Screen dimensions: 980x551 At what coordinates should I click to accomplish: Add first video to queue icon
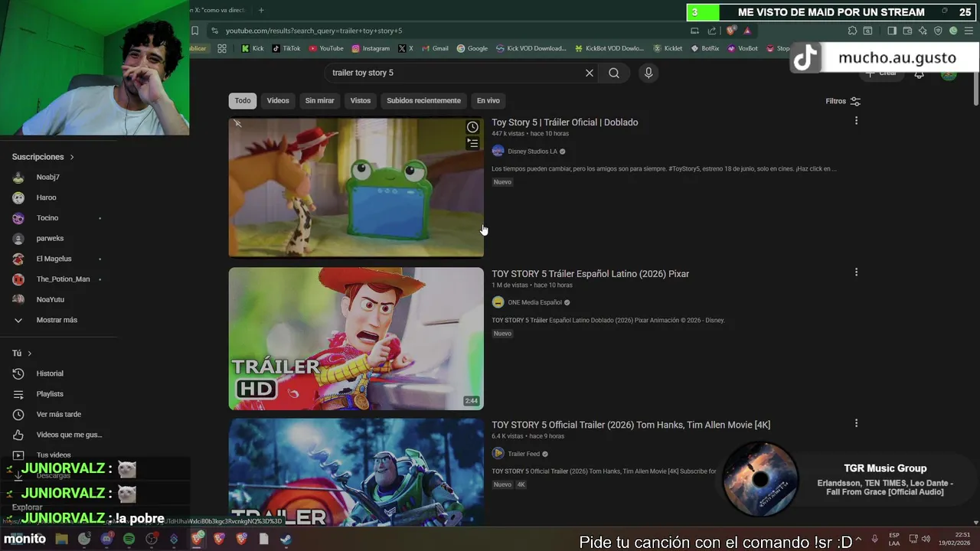pos(472,143)
